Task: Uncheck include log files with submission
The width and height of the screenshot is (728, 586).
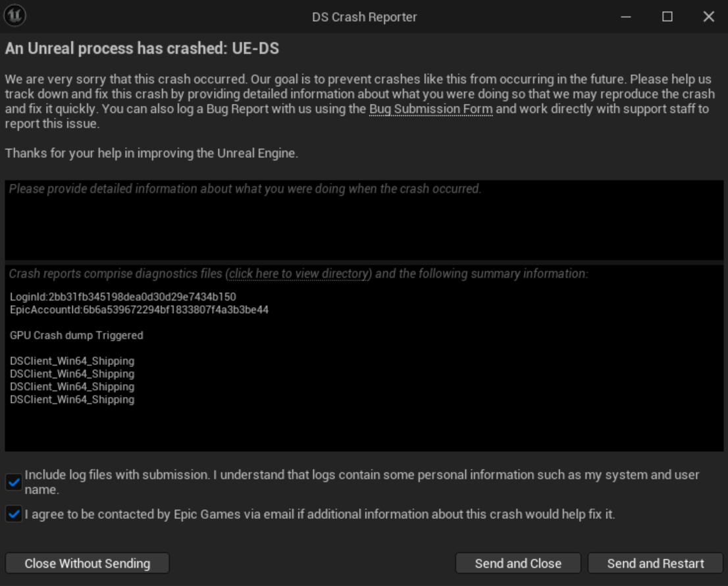Action: [13, 483]
